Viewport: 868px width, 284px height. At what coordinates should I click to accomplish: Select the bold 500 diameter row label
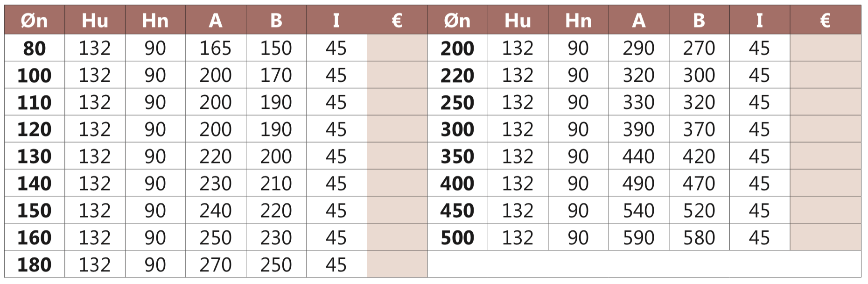point(457,238)
